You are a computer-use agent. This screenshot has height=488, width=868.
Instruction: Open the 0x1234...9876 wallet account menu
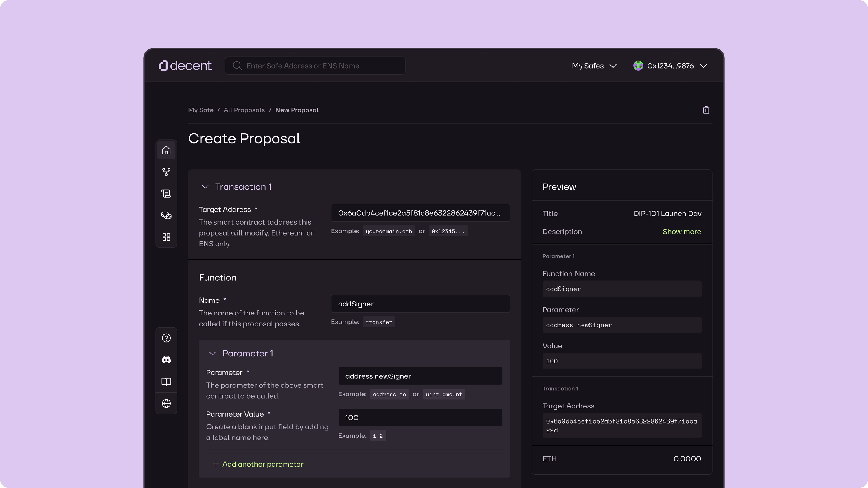pos(670,66)
